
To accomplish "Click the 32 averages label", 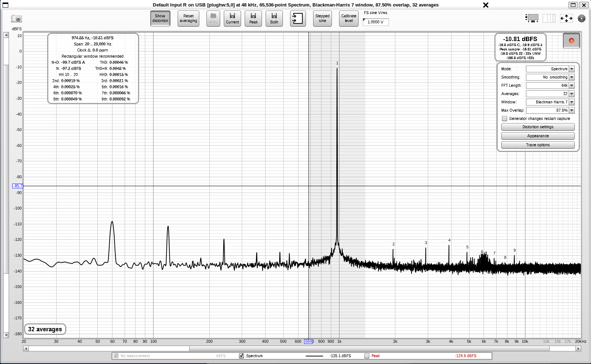I will [x=45, y=329].
